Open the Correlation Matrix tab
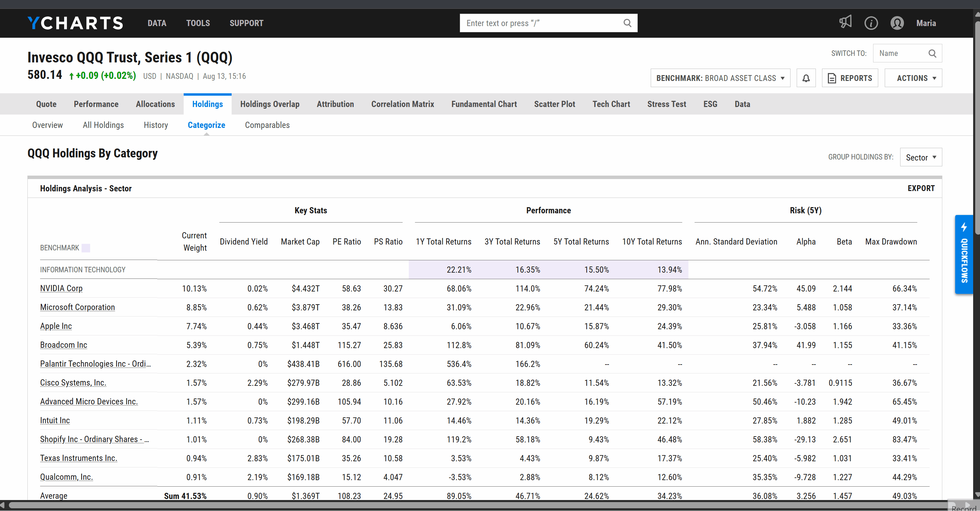Viewport: 980px width, 511px height. pyautogui.click(x=403, y=104)
